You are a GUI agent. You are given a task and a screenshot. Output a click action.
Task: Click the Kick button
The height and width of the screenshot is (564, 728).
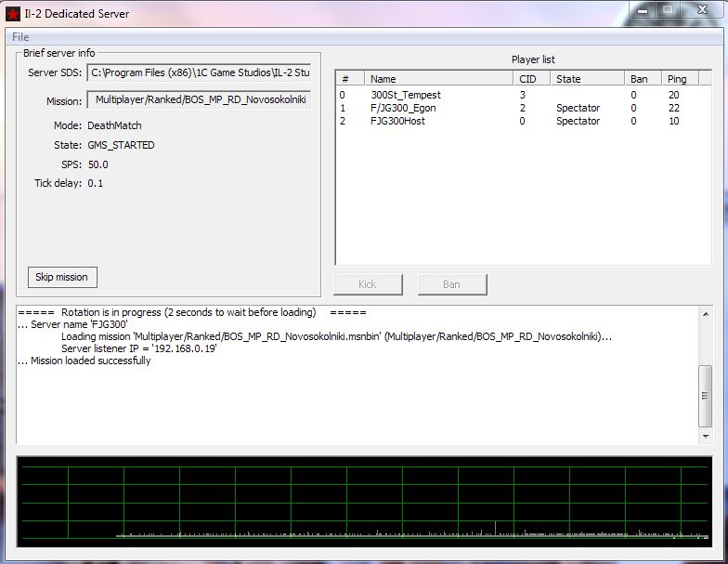pos(368,284)
